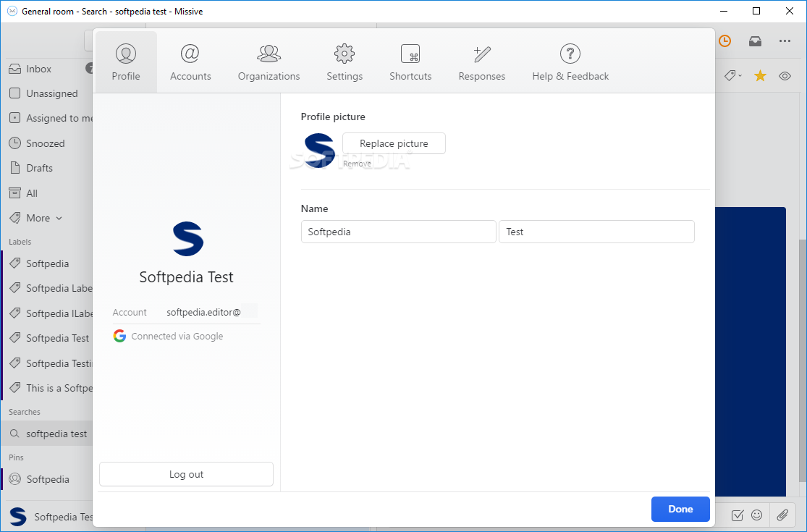Click the first name field containing Softpedia
Screen dimensions: 807x532
click(398, 232)
